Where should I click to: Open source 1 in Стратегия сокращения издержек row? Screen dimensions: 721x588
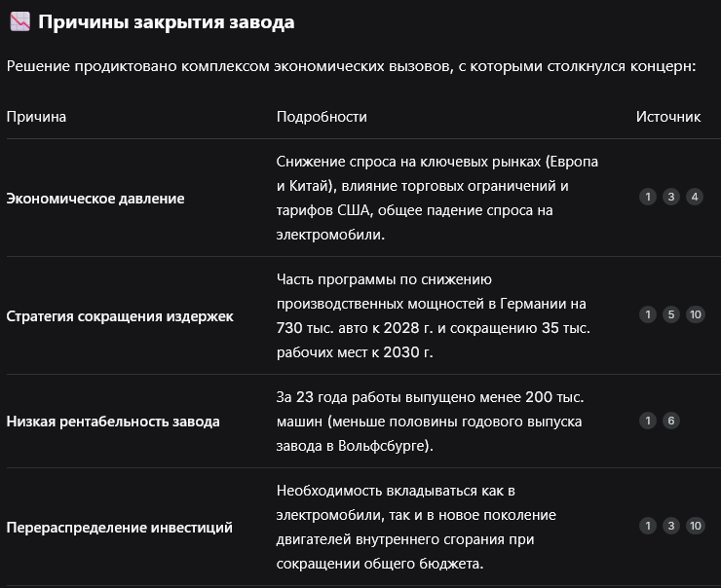(648, 314)
